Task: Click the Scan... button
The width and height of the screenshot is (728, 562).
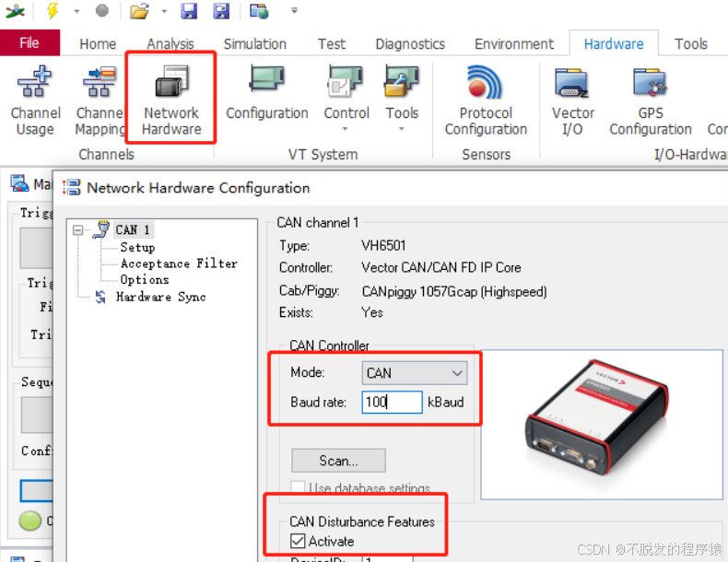Action: coord(338,461)
